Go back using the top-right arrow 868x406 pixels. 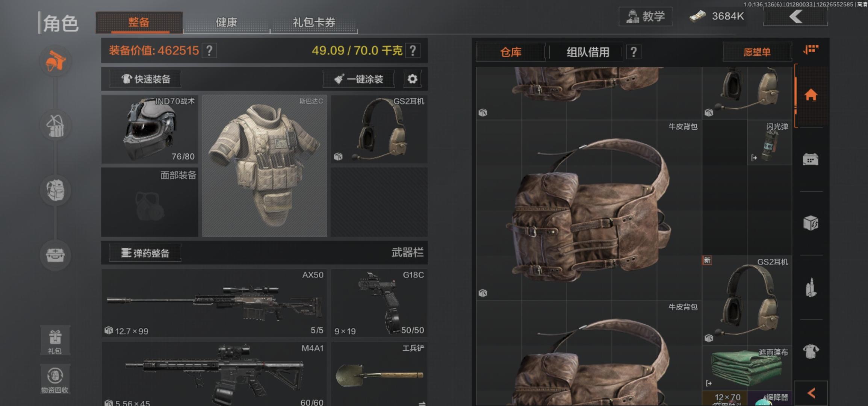tap(795, 17)
